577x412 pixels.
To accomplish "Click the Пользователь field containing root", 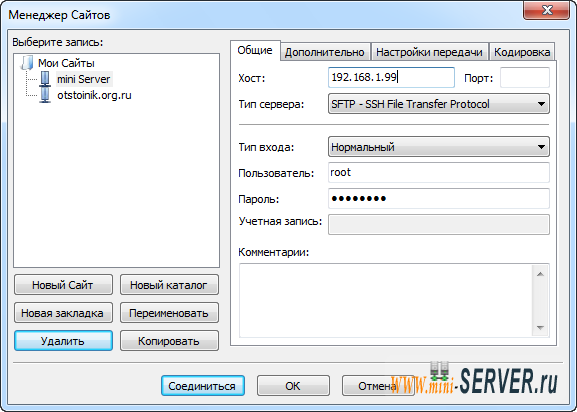I will point(439,173).
